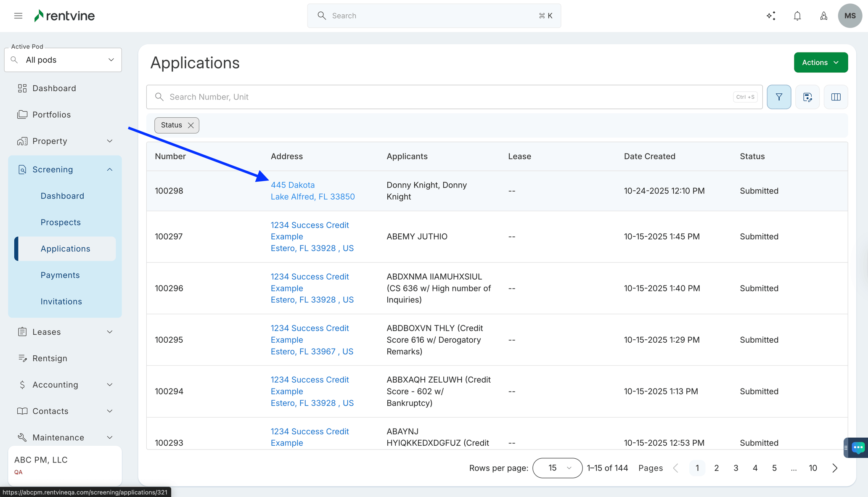Change rows per page dropdown
The image size is (868, 497).
(x=557, y=468)
